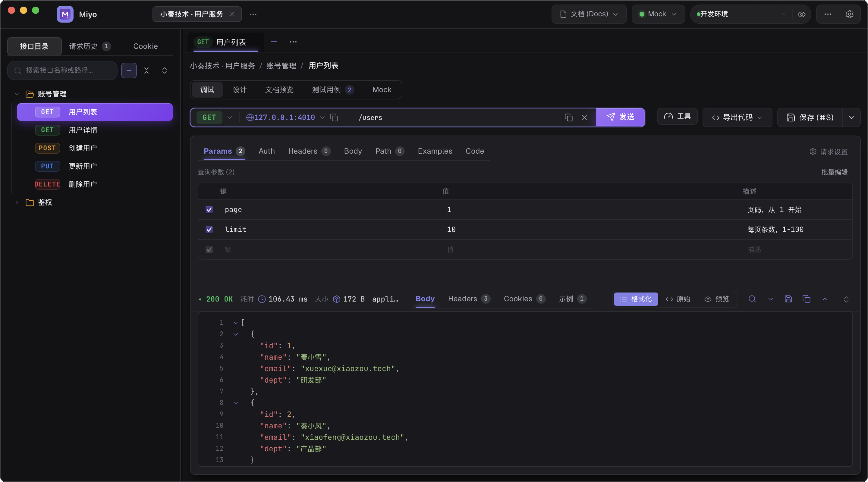Maximize response panel expand icon
Image resolution: width=868 pixels, height=482 pixels.
(x=846, y=299)
